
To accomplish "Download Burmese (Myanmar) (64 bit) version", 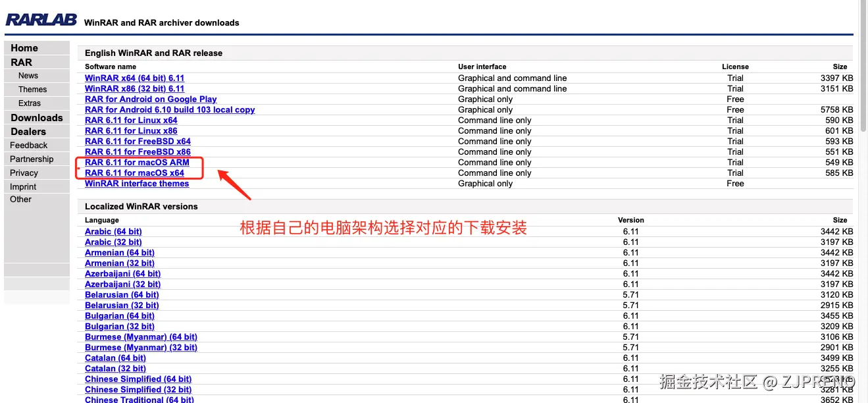I will coord(141,337).
